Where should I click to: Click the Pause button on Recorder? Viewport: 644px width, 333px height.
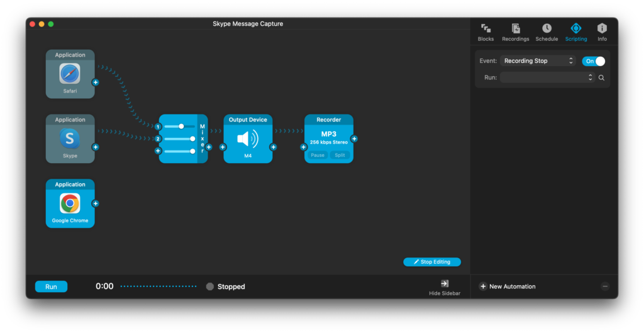click(318, 155)
